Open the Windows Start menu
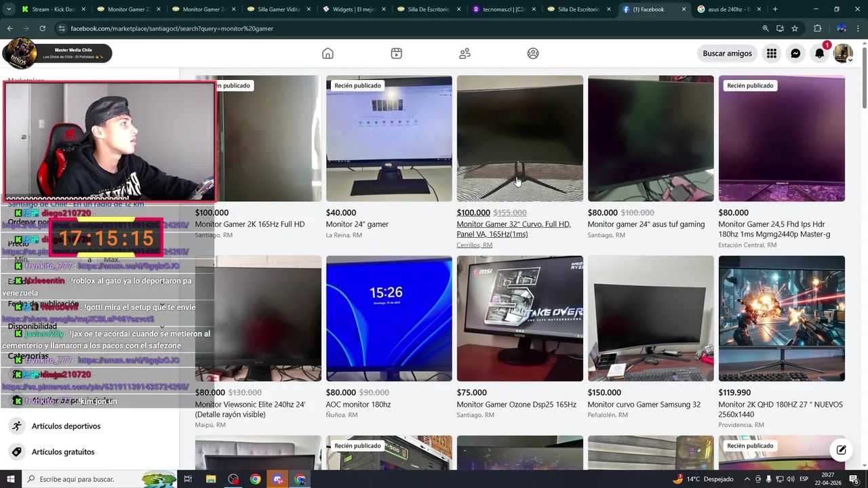The width and height of the screenshot is (868, 488). point(10,479)
